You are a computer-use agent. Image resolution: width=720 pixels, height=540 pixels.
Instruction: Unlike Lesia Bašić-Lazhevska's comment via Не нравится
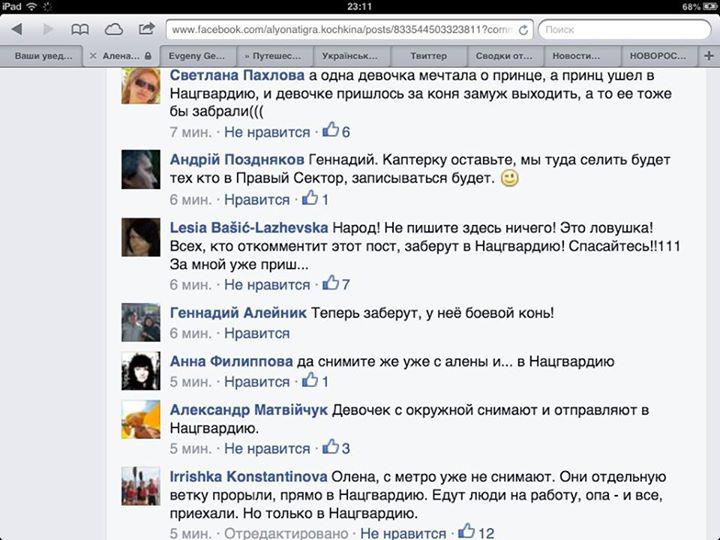pyautogui.click(x=267, y=285)
